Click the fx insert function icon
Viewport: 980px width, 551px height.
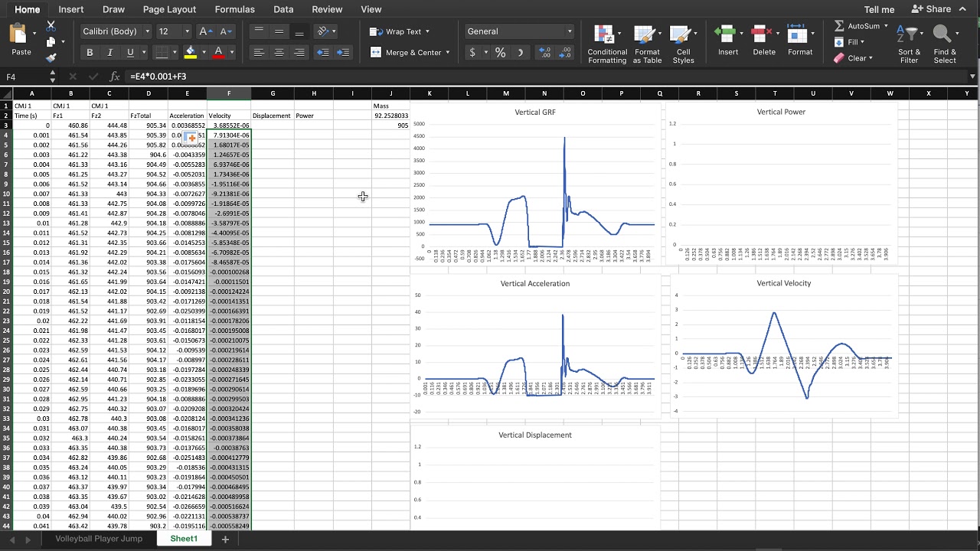[115, 77]
